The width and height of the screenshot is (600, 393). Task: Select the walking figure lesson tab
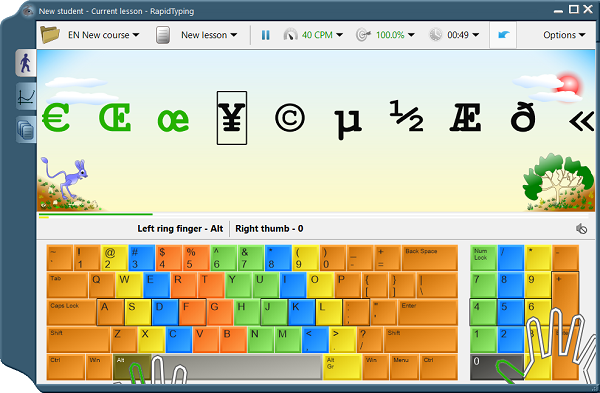tap(26, 63)
